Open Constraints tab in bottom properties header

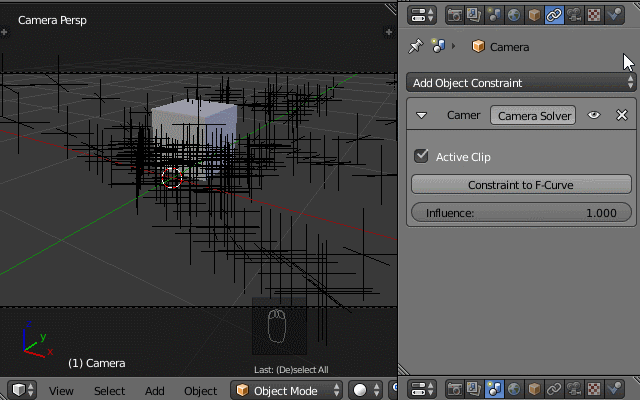click(554, 389)
